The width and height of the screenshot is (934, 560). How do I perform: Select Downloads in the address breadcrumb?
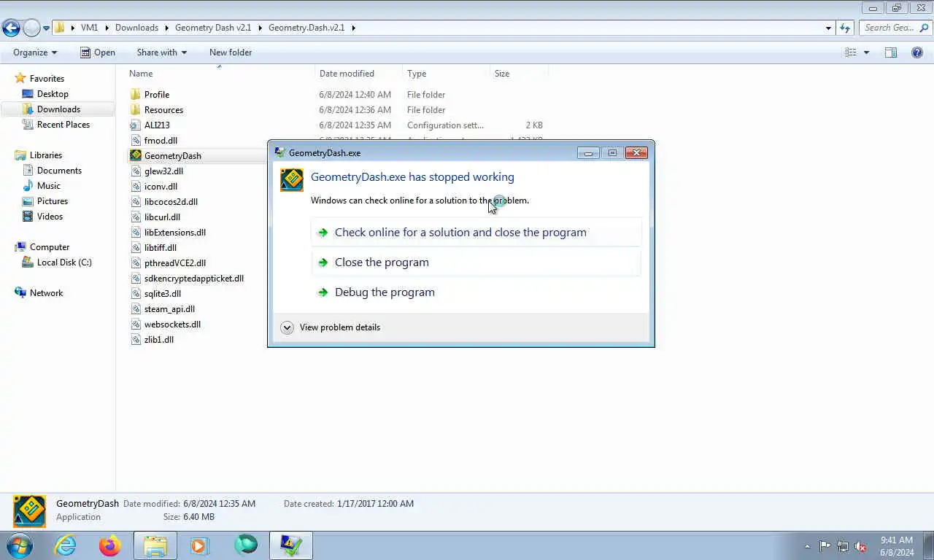point(136,28)
